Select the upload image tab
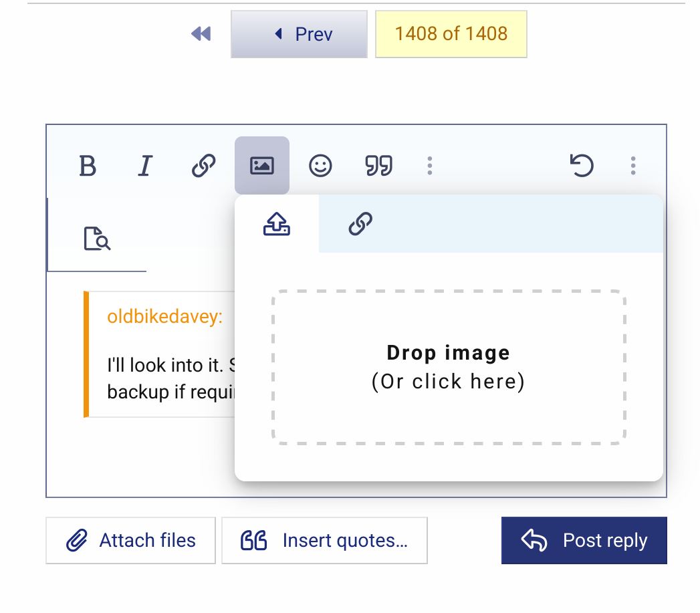 (x=277, y=225)
